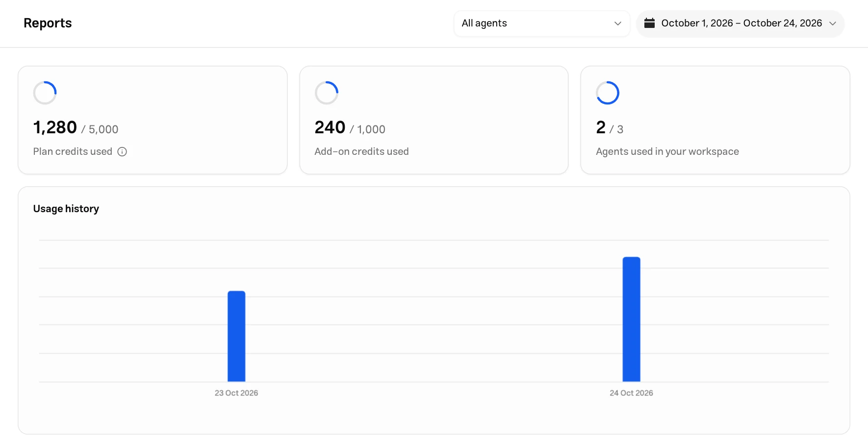This screenshot has height=441, width=868.
Task: Click the 2 agents used value
Action: coord(601,127)
